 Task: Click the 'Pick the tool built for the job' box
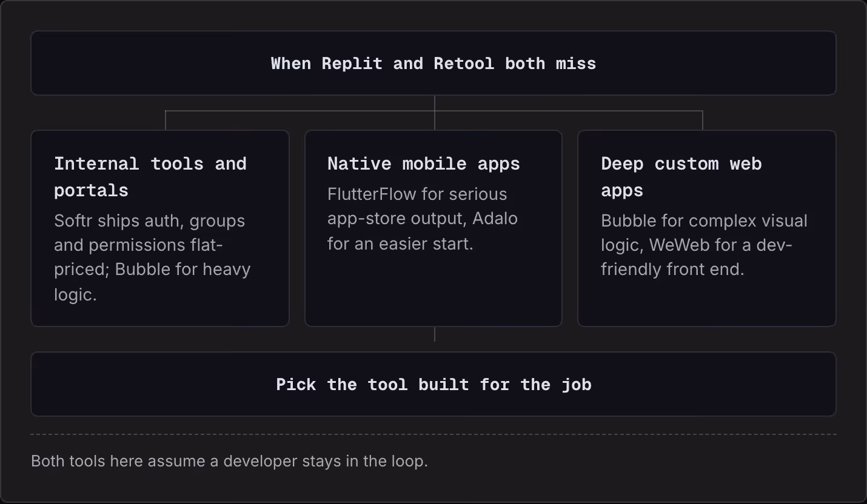click(433, 384)
